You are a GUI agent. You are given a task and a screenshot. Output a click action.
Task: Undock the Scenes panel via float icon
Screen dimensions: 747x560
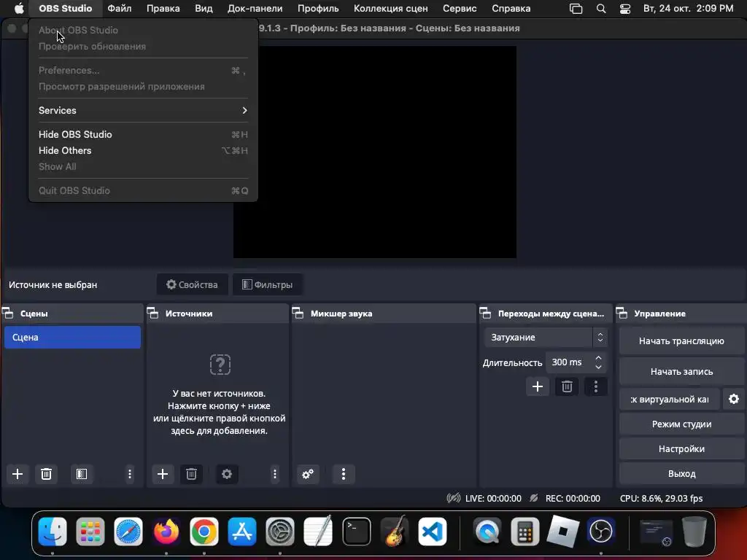tap(8, 314)
